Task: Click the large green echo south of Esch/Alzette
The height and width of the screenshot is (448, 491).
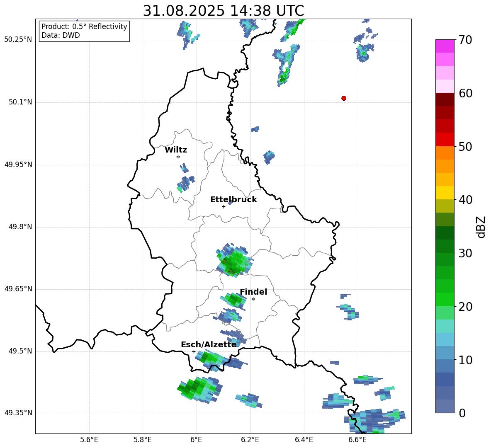Action: [200, 389]
